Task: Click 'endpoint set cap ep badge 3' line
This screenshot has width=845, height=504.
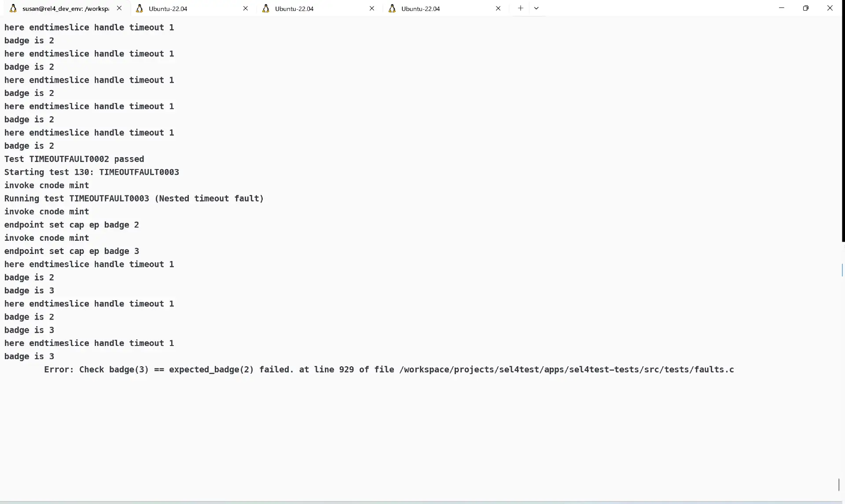Action: 72,251
